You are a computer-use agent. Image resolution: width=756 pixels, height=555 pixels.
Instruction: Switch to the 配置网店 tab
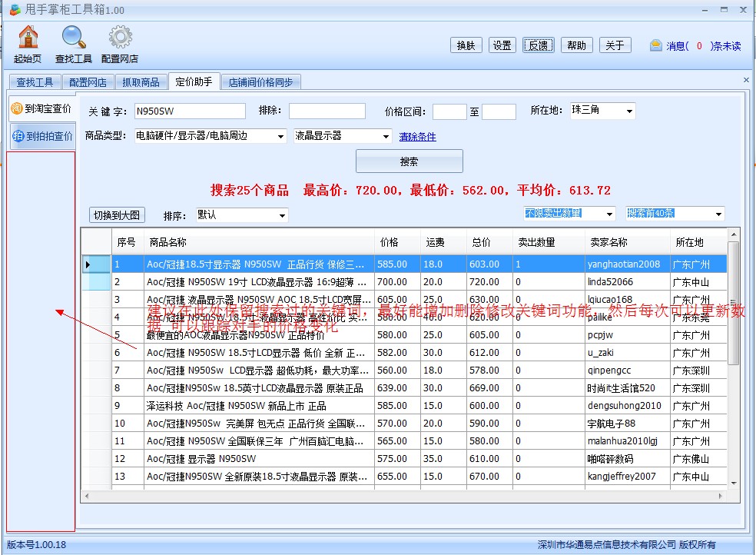pos(88,82)
